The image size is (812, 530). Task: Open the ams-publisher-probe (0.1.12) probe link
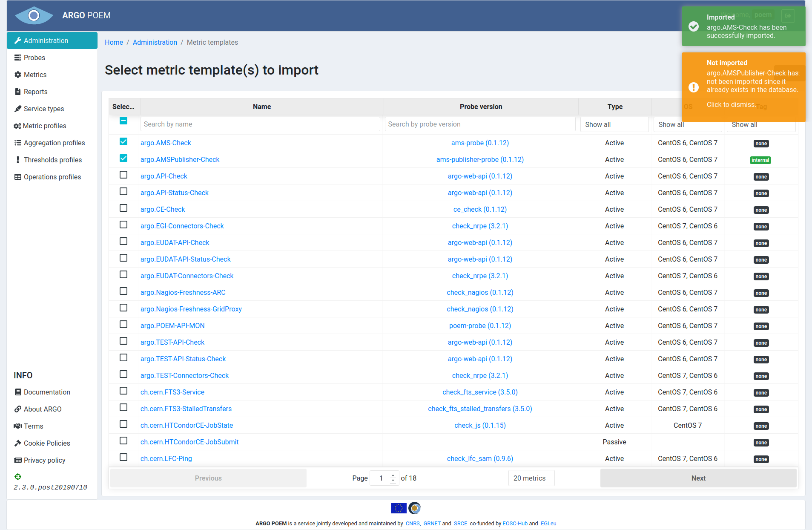[480, 159]
